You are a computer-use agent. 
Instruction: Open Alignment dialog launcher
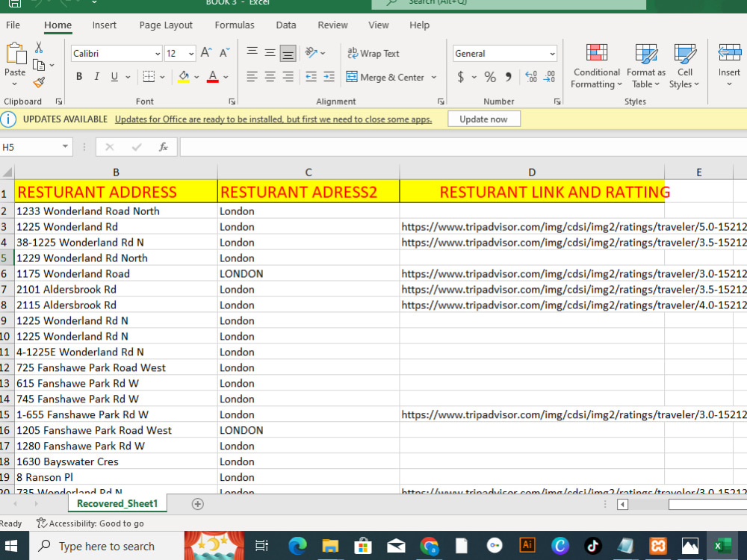point(441,102)
